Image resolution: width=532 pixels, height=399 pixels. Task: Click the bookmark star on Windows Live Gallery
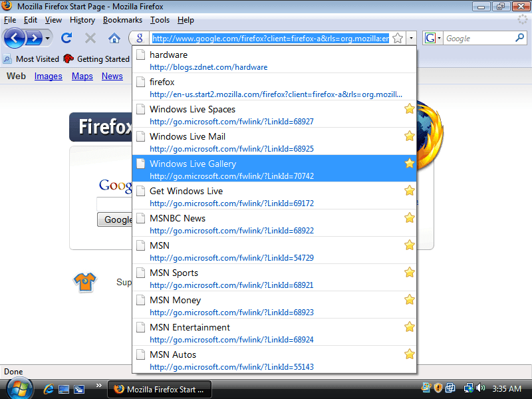point(409,163)
